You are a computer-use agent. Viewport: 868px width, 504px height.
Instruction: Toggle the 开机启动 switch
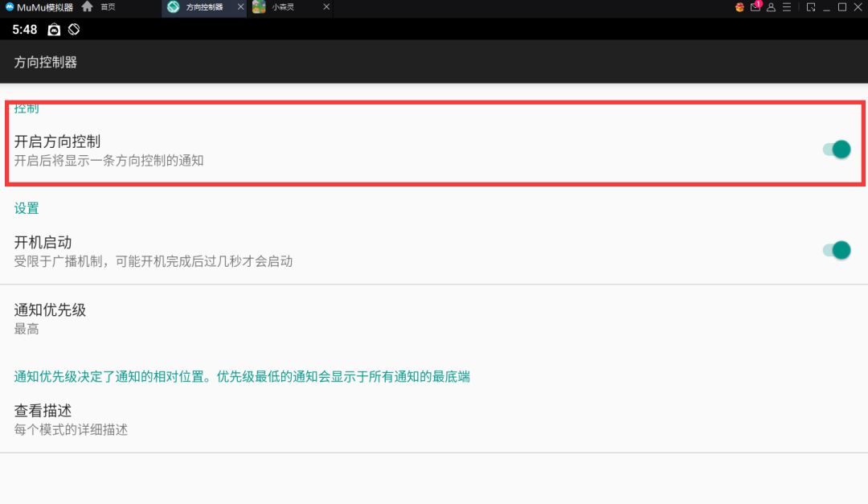tap(837, 250)
